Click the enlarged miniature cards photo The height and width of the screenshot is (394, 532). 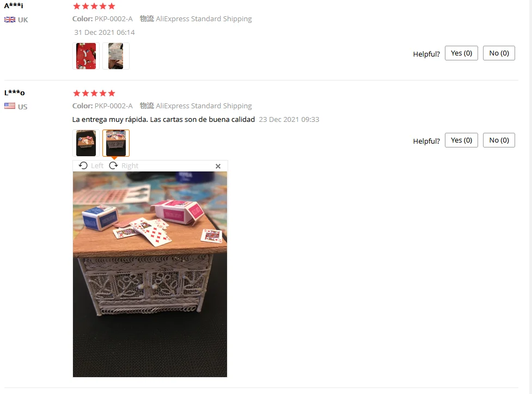[150, 274]
